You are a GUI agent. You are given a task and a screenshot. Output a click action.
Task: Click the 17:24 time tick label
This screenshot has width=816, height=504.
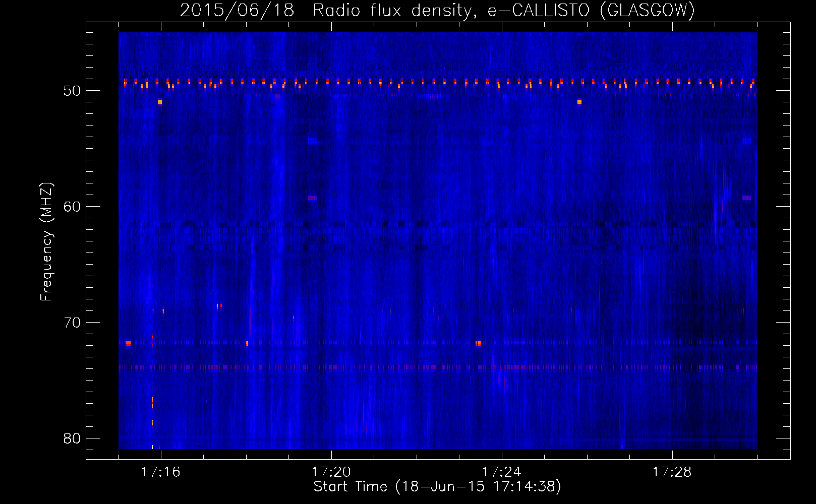pyautogui.click(x=501, y=472)
